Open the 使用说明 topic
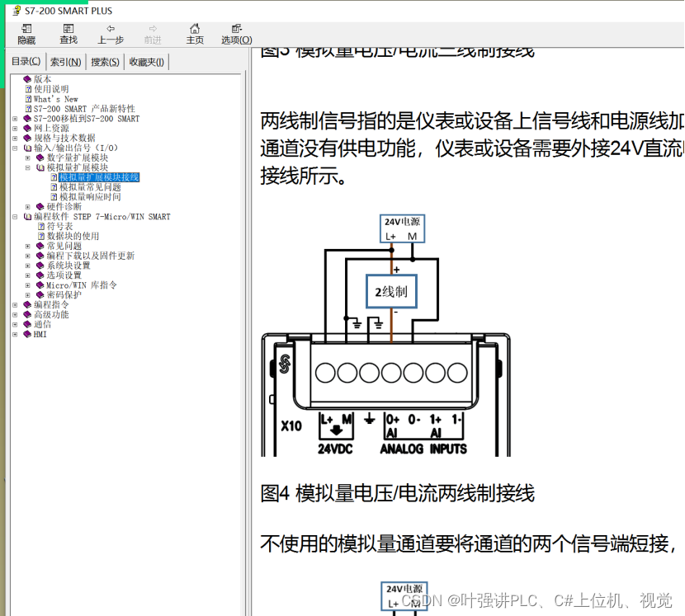Image resolution: width=685 pixels, height=616 pixels. point(51,89)
